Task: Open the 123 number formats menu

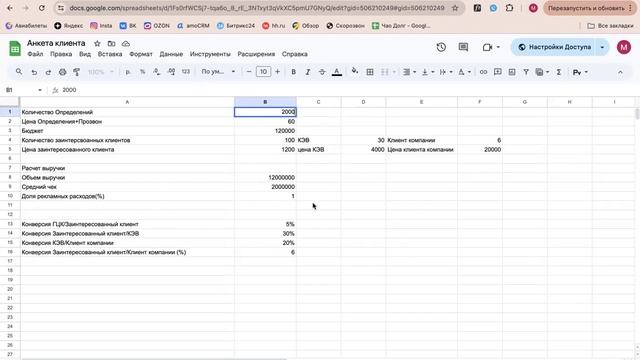Action: coord(186,72)
